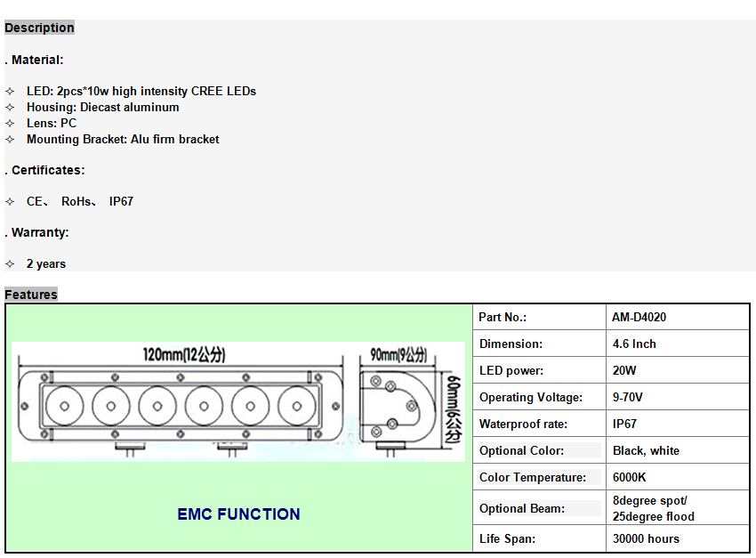Click the 120mm width dimension label

point(184,355)
